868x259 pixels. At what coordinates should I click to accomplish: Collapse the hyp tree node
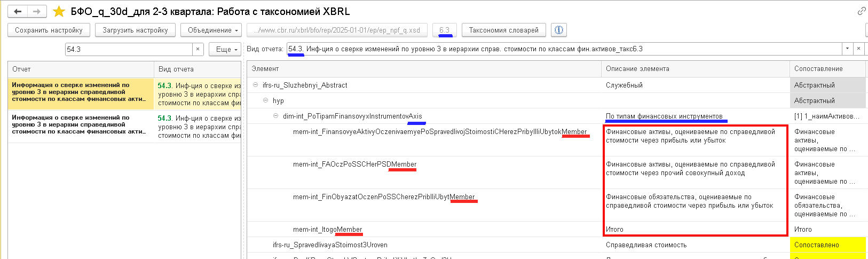266,100
